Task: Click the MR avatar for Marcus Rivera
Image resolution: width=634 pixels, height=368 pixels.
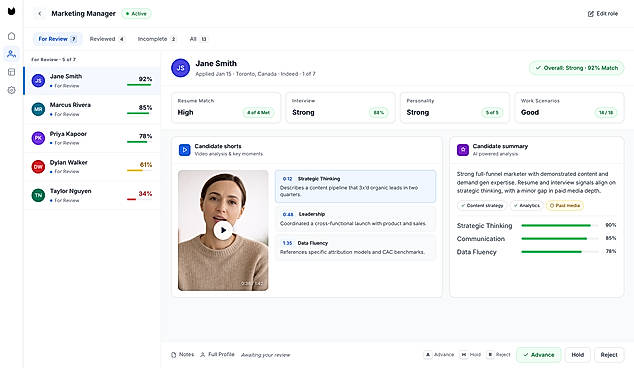Action: (x=38, y=109)
